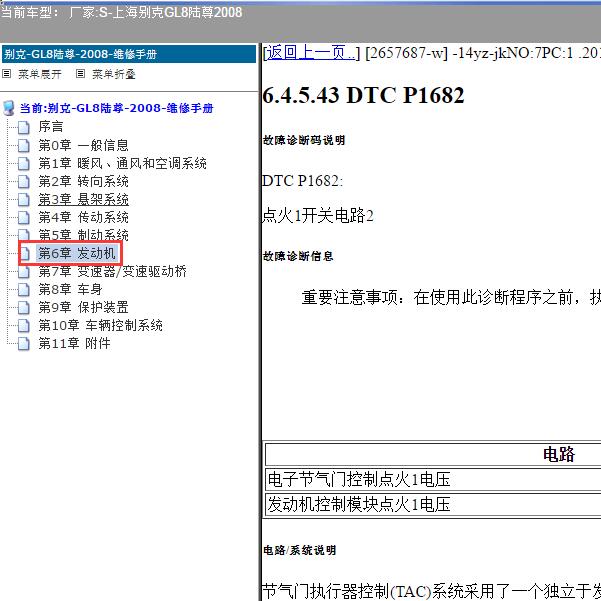Click table cell 电子节气门控制点火1电压
The image size is (601, 601).
pos(433,479)
